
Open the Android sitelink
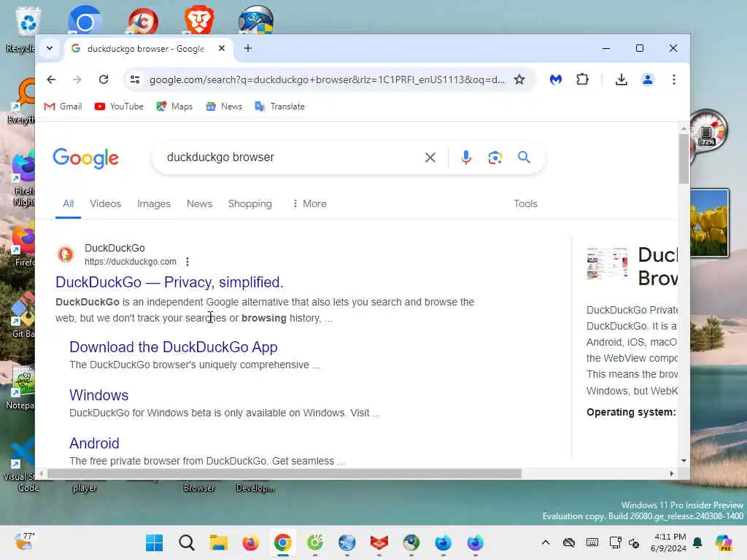click(x=94, y=443)
